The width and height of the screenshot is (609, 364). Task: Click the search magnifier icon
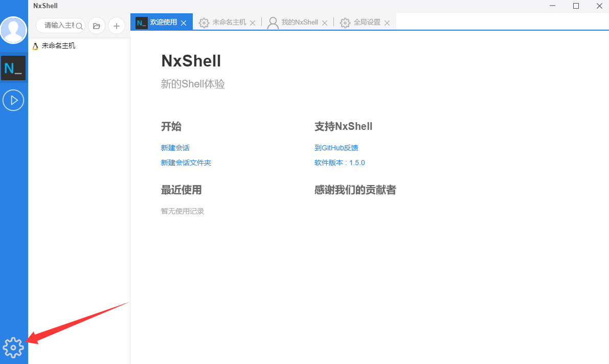point(79,26)
